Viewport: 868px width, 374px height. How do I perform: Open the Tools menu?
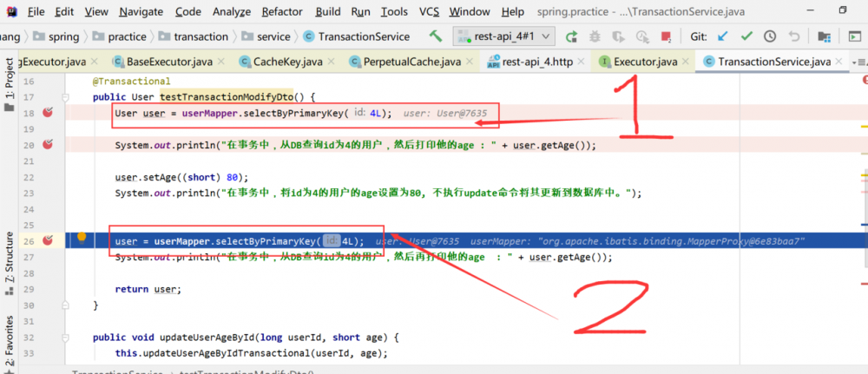click(x=394, y=11)
